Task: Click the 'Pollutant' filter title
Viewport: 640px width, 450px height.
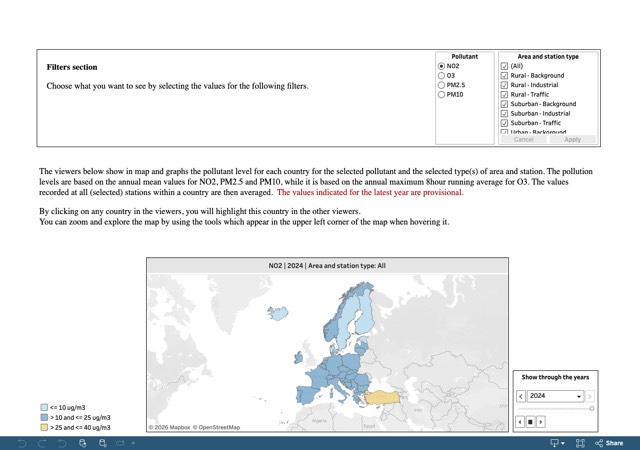Action: pos(464,57)
